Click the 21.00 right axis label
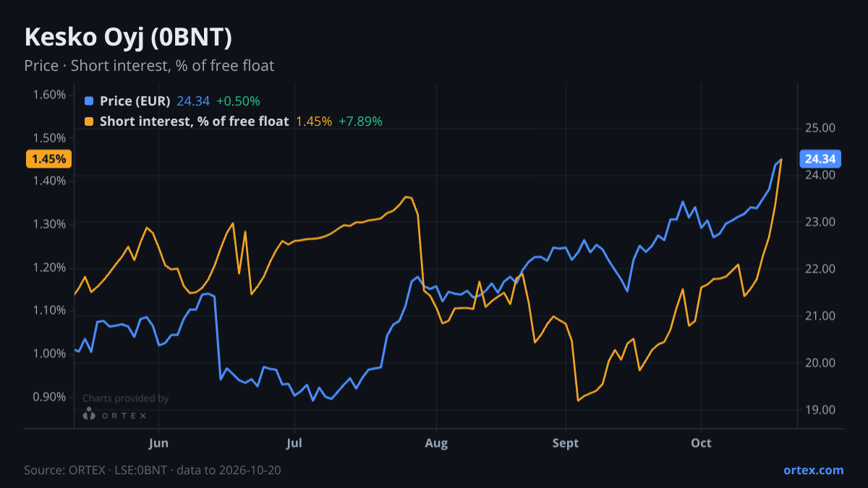This screenshot has width=868, height=488. [820, 316]
